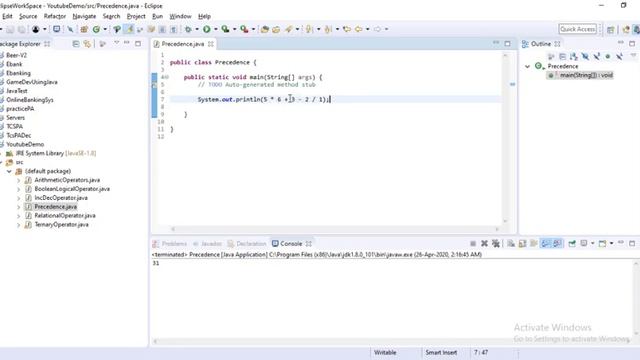The image size is (640, 360).
Task: Toggle Hide Local Types in Outline toolbar
Action: [x=619, y=57]
